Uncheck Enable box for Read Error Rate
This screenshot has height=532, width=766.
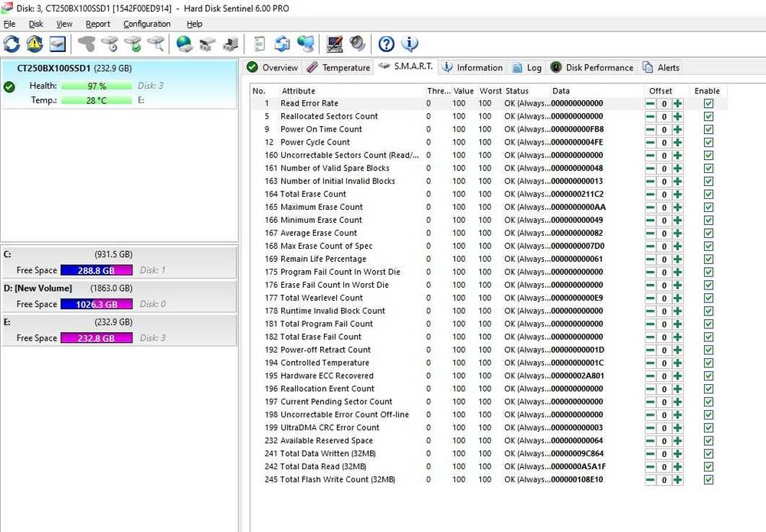point(708,103)
